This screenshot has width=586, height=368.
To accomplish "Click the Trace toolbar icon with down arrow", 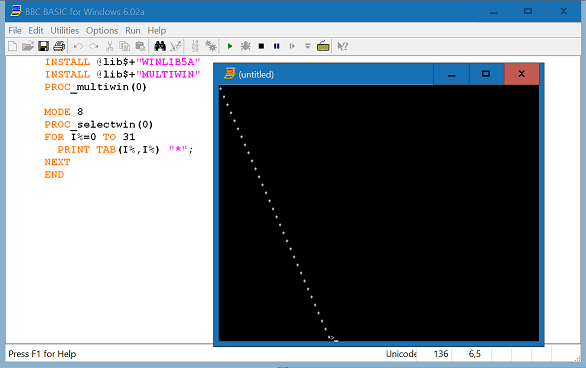I will [x=308, y=46].
